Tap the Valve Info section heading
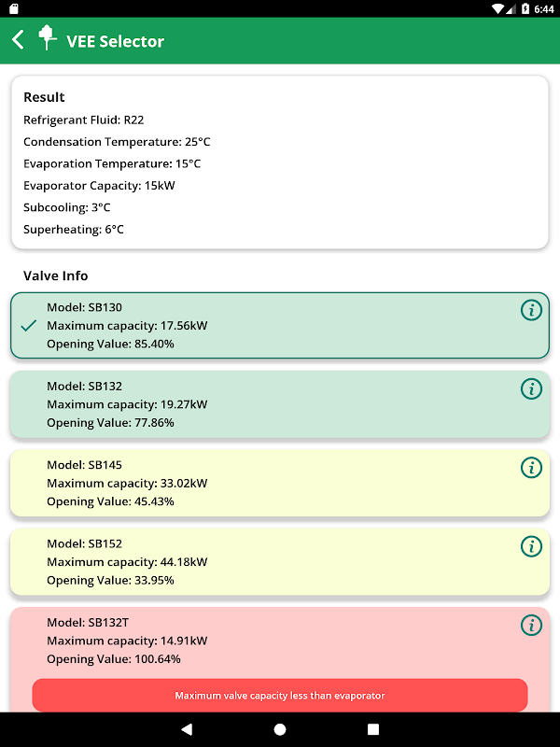The image size is (560, 747). point(56,275)
